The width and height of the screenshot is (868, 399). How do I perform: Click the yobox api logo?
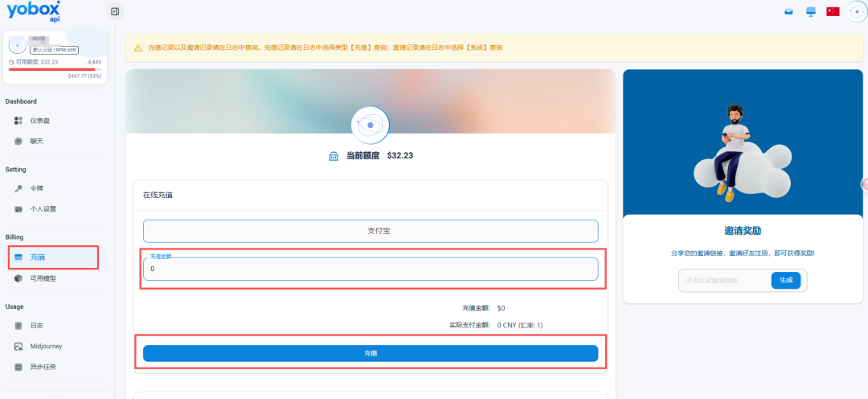click(34, 11)
